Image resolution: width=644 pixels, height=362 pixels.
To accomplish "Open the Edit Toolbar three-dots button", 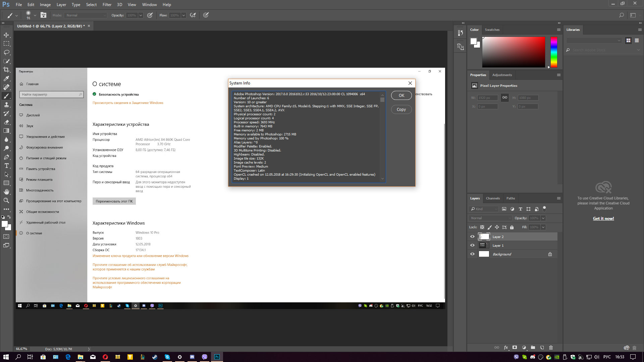I will pyautogui.click(x=6, y=209).
